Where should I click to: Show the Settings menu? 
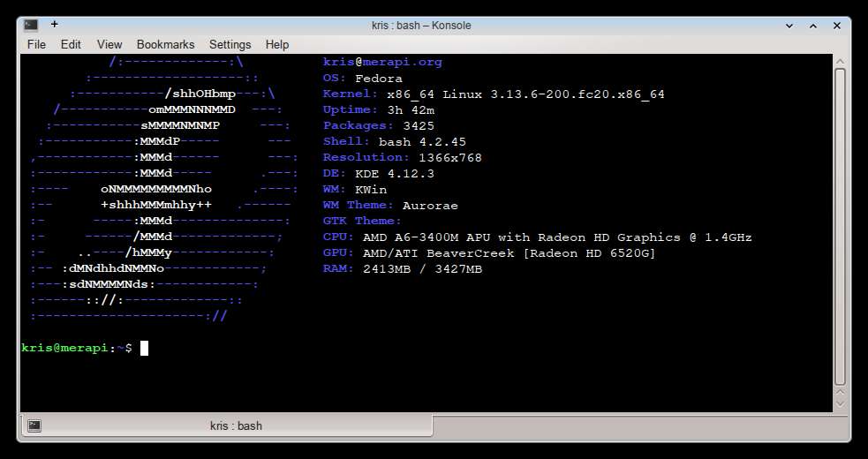(x=230, y=44)
